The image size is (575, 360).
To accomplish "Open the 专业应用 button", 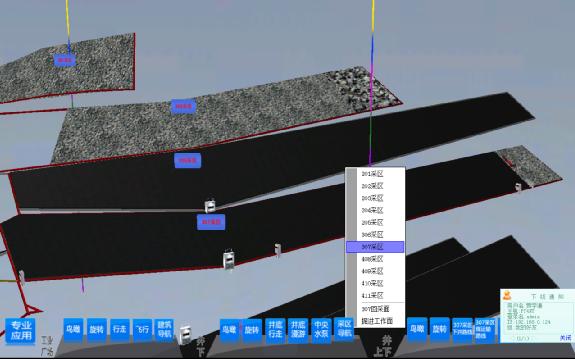I will [21, 331].
